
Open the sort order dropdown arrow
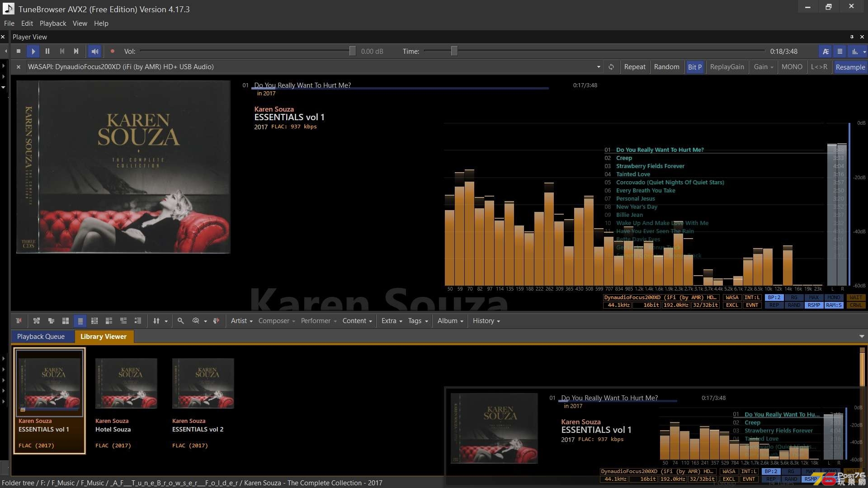[166, 321]
